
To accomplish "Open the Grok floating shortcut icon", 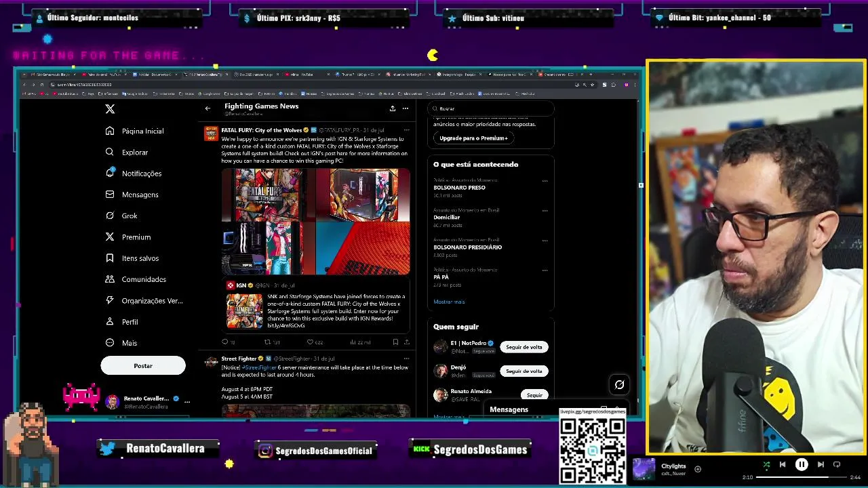I will (x=619, y=385).
